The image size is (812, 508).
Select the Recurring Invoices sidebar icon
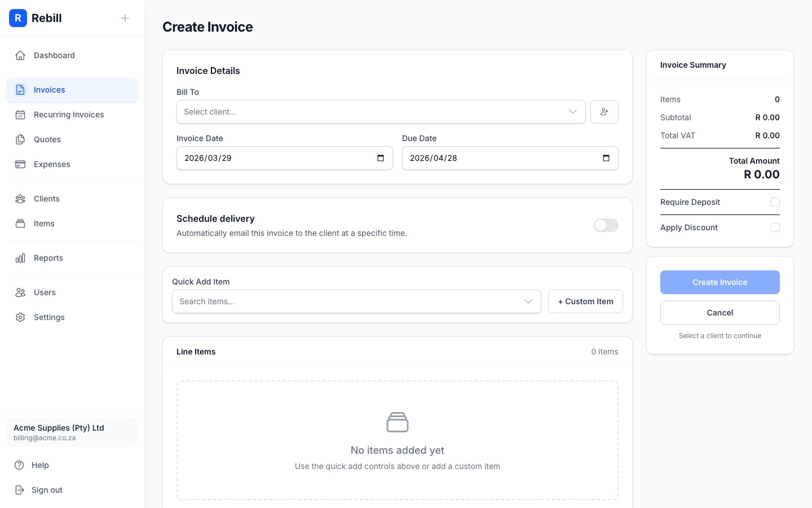click(x=20, y=115)
